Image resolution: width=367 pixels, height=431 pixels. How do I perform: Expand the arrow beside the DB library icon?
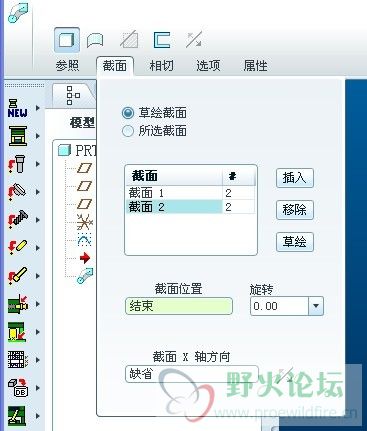pyautogui.click(x=38, y=388)
